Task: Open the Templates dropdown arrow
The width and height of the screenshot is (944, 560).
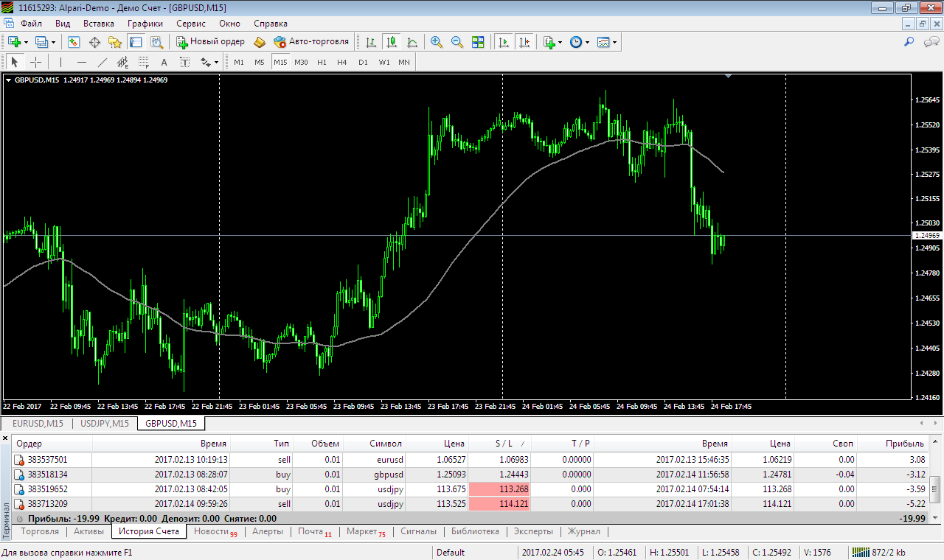Action: (x=615, y=42)
